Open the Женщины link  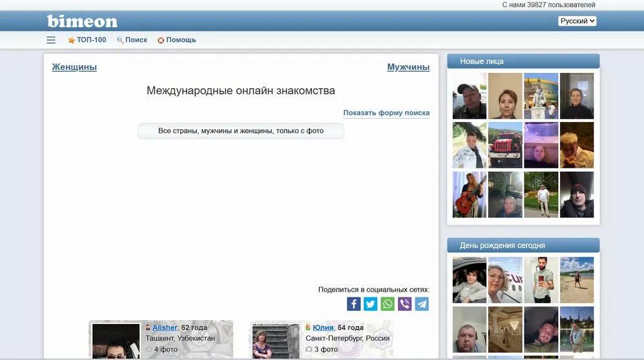pyautogui.click(x=74, y=67)
